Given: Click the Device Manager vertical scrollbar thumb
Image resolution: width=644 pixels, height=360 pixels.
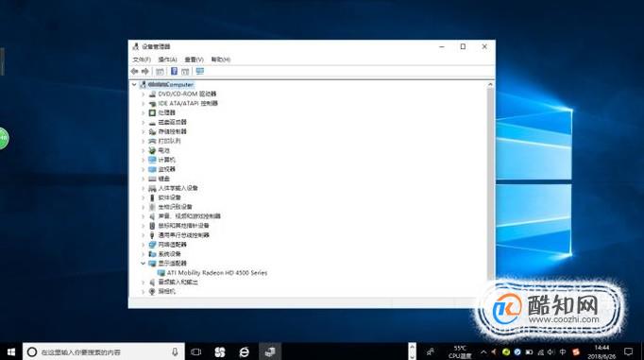Looking at the screenshot, I should (x=490, y=185).
